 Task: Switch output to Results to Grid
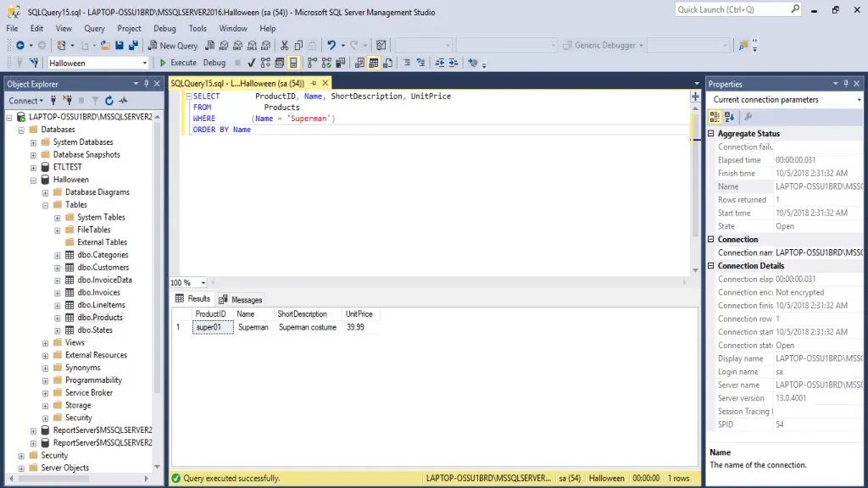(x=374, y=63)
